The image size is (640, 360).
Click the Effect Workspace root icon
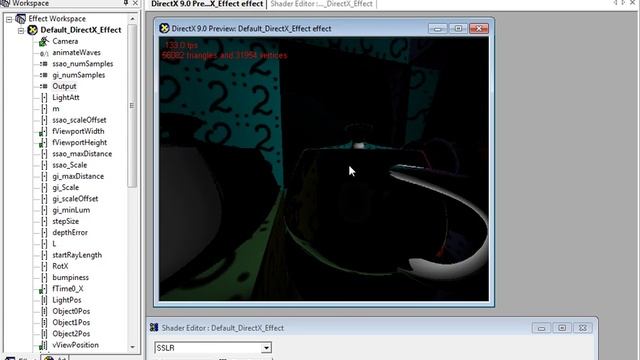pos(20,19)
